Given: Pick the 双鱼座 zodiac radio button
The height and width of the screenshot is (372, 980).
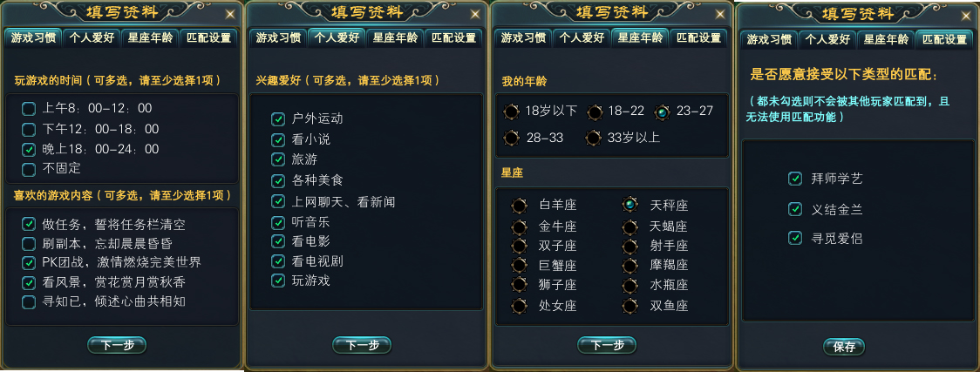Looking at the screenshot, I should [x=629, y=306].
